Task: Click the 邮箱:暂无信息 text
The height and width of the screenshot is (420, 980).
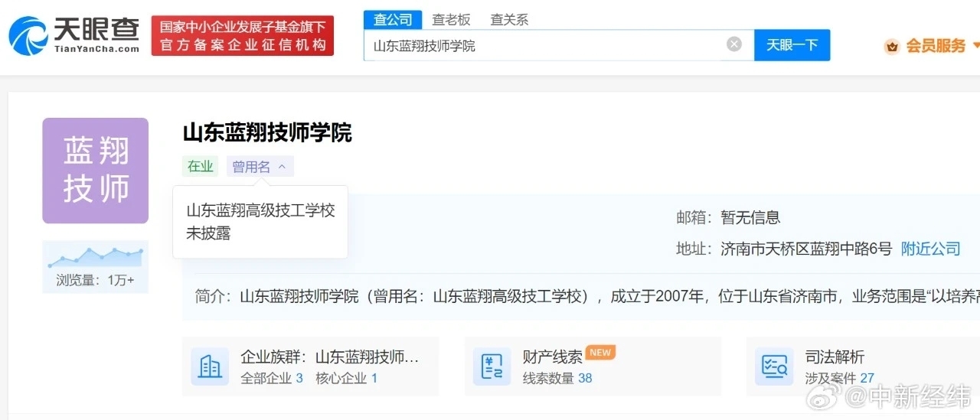Action: (728, 217)
